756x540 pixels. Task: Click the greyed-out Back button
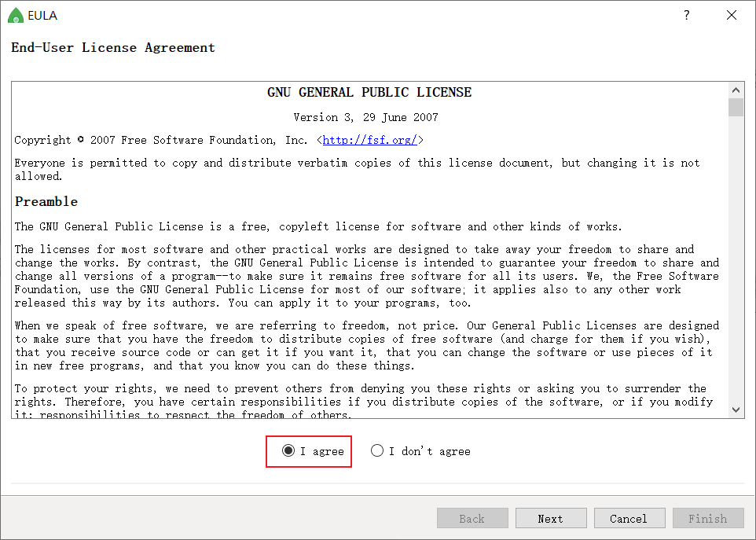point(472,518)
